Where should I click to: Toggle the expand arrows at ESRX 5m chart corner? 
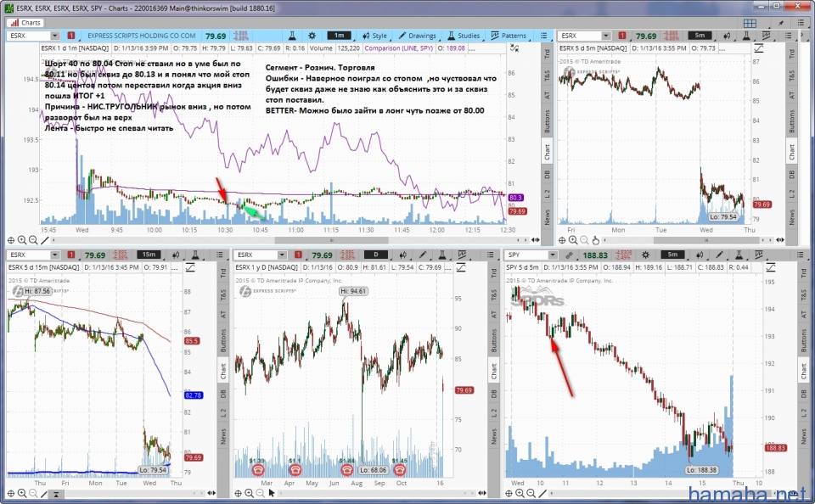[x=780, y=240]
